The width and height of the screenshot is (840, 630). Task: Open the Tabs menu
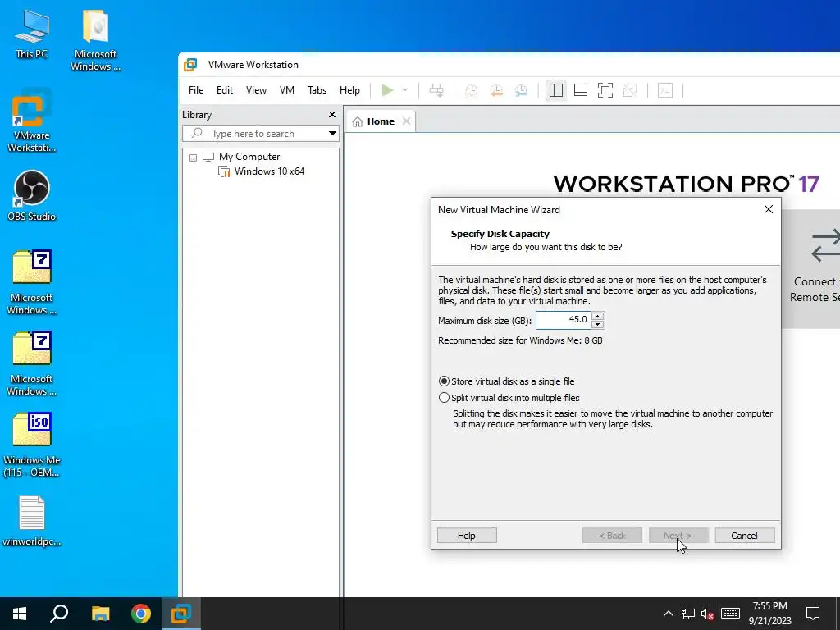pos(317,90)
